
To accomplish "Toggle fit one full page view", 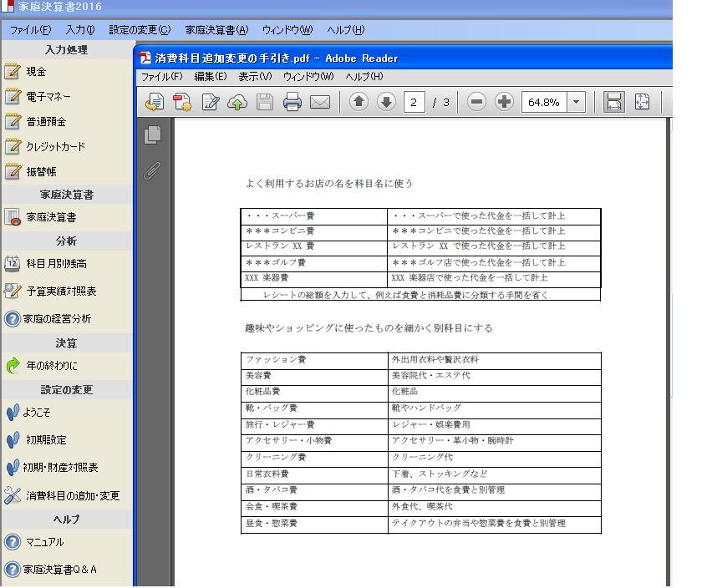I will [x=642, y=102].
